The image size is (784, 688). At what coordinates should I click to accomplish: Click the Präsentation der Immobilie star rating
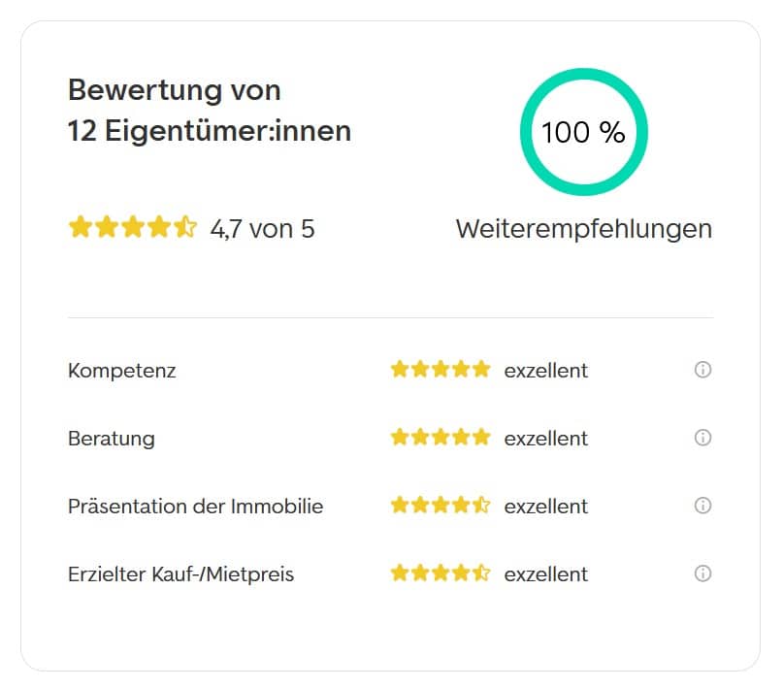441,505
